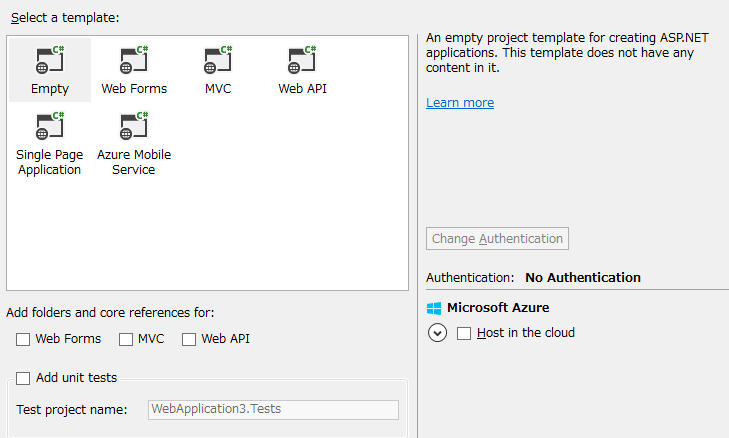This screenshot has width=729, height=438.
Task: Expand the Azure hosting options chevron
Action: click(x=437, y=333)
